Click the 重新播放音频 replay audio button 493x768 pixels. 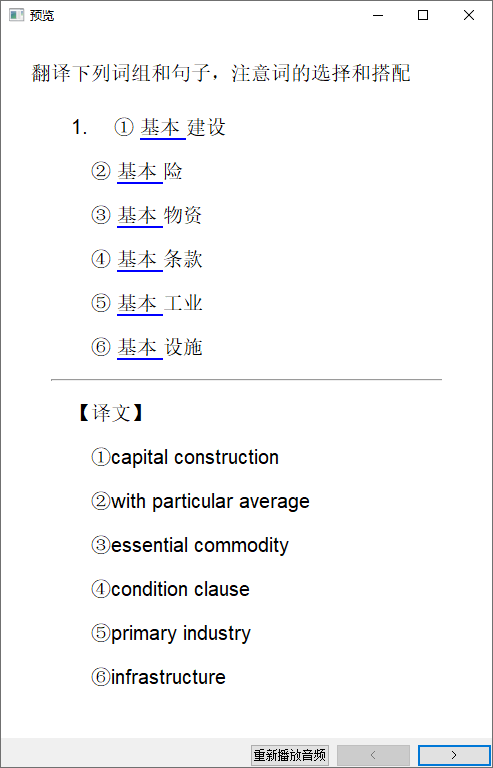290,755
